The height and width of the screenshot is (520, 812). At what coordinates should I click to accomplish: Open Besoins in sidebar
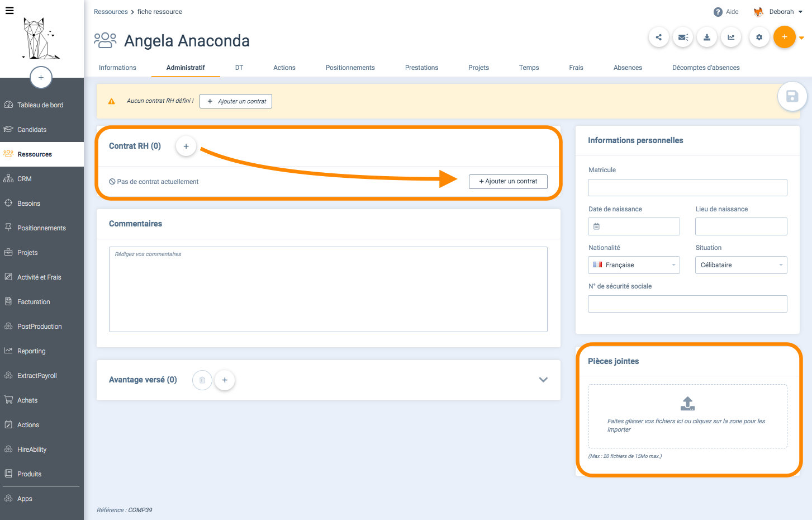(42, 204)
